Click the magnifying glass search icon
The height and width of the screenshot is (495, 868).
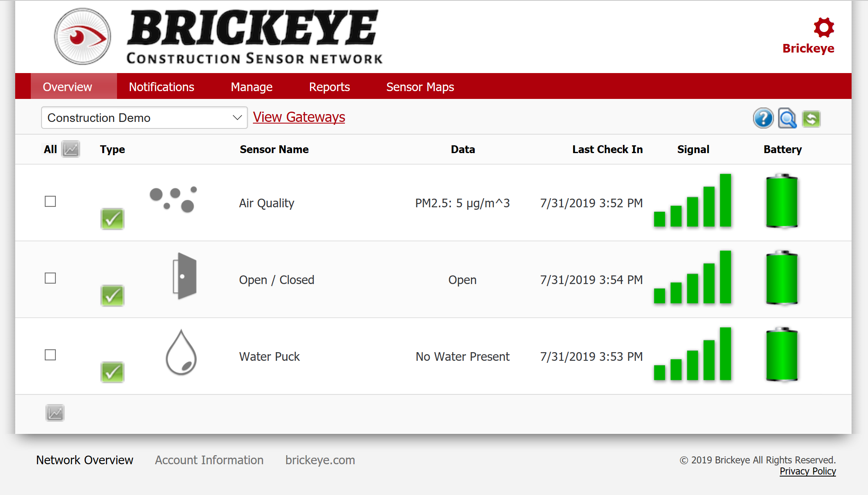coord(787,119)
